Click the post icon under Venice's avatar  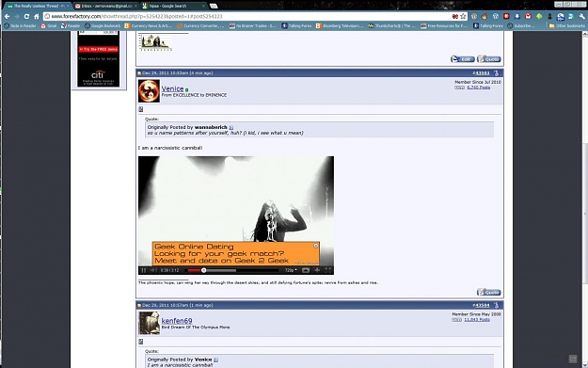(140, 109)
